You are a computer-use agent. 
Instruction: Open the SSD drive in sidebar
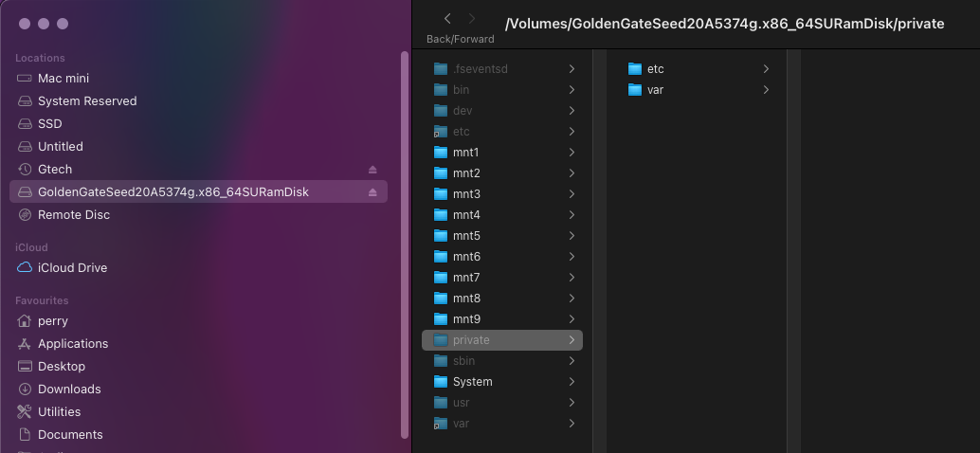pyautogui.click(x=199, y=124)
